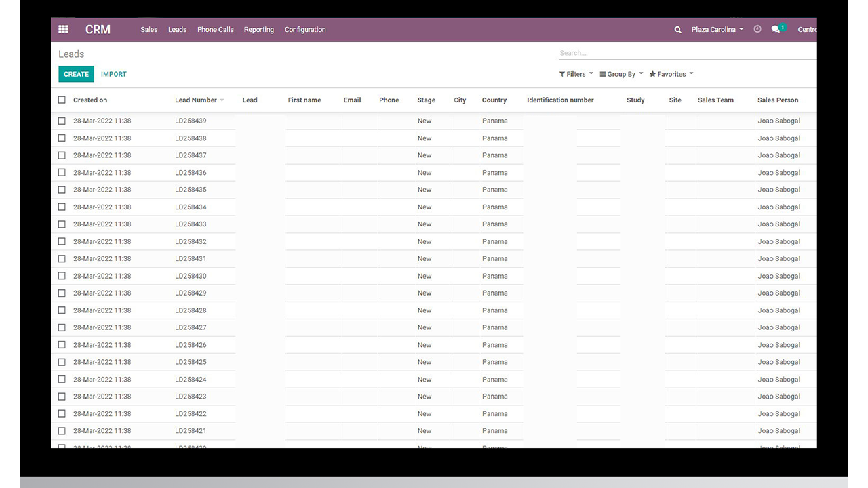The image size is (868, 488).
Task: Click into the Search input field
Action: pyautogui.click(x=688, y=53)
